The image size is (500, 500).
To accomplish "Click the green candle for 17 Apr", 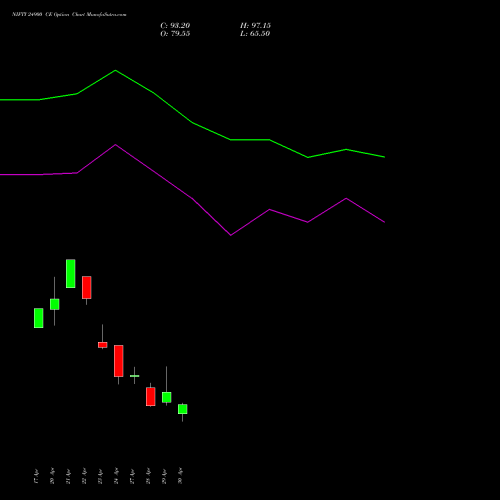I will point(39,318).
